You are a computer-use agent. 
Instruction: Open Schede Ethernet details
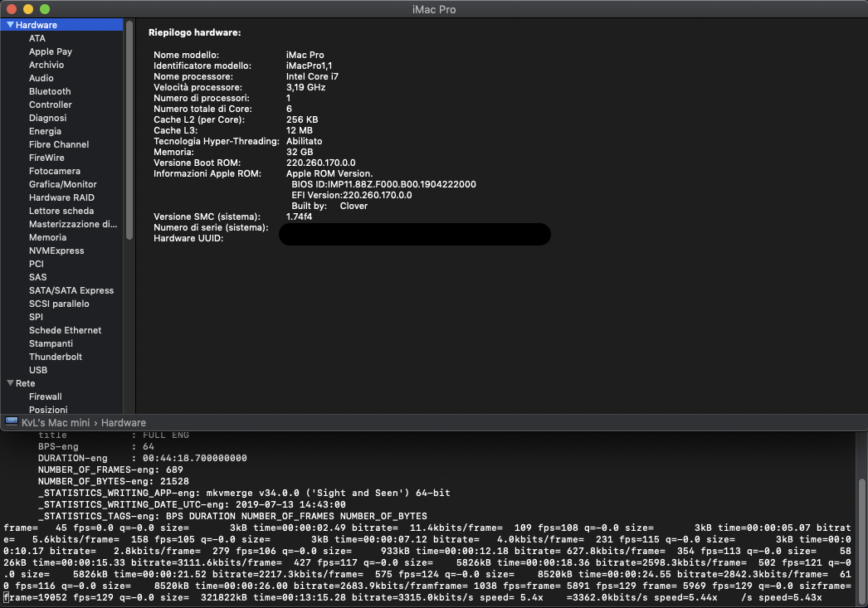66,330
